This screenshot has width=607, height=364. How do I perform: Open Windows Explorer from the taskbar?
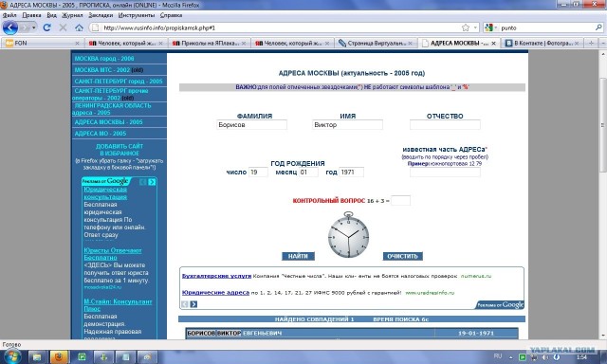[37, 357]
